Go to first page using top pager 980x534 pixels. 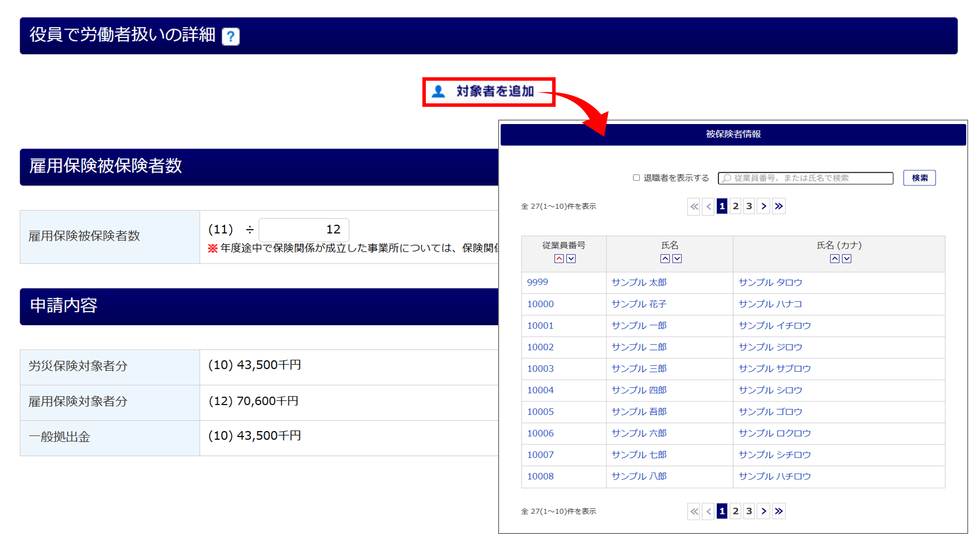point(694,206)
